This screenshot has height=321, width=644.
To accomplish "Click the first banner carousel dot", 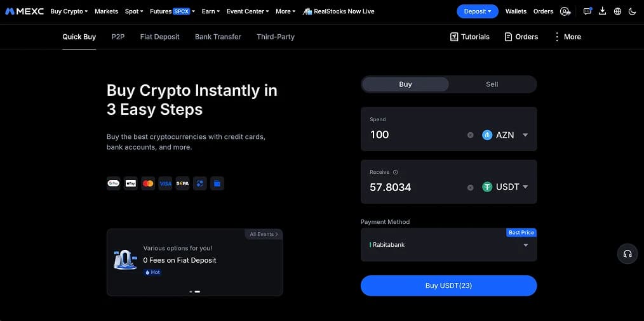I will [x=191, y=291].
